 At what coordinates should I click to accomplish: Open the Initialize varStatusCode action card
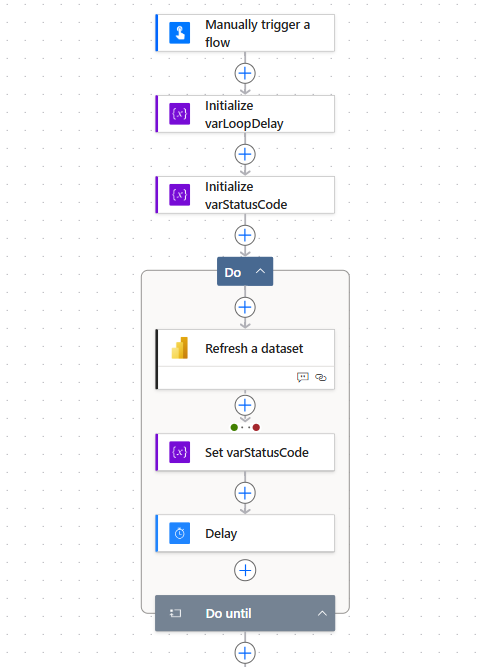245,195
